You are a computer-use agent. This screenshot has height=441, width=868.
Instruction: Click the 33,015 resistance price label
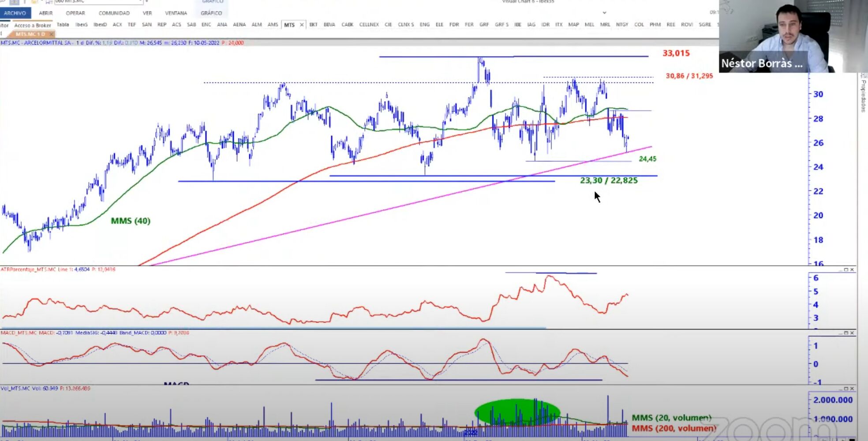pyautogui.click(x=676, y=53)
